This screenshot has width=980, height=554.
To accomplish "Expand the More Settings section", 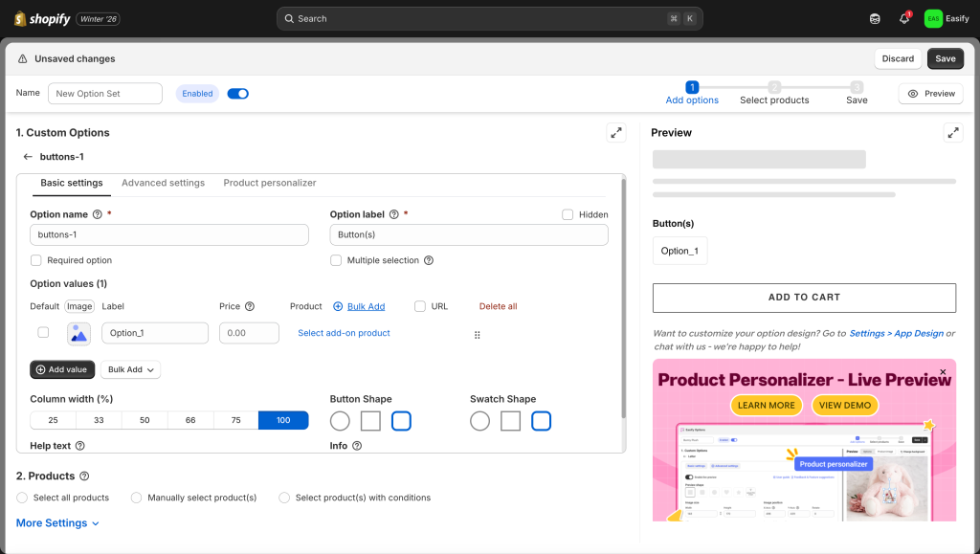I will (57, 523).
